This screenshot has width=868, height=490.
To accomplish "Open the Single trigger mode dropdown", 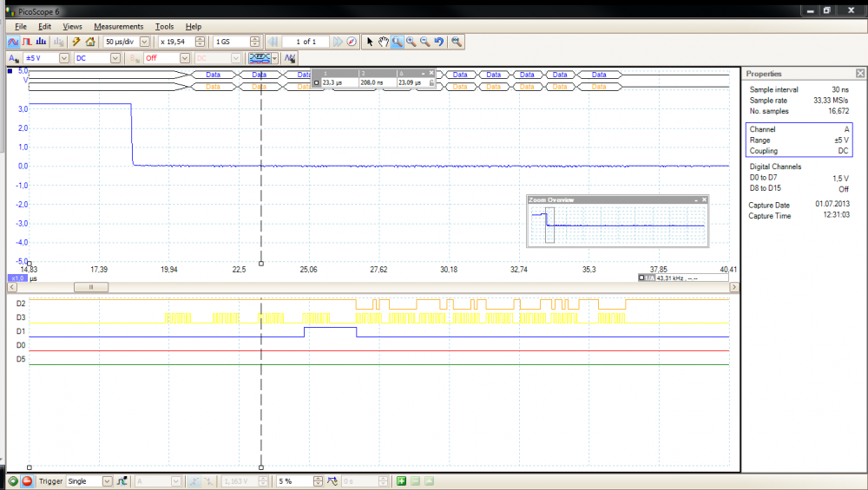I will (108, 481).
